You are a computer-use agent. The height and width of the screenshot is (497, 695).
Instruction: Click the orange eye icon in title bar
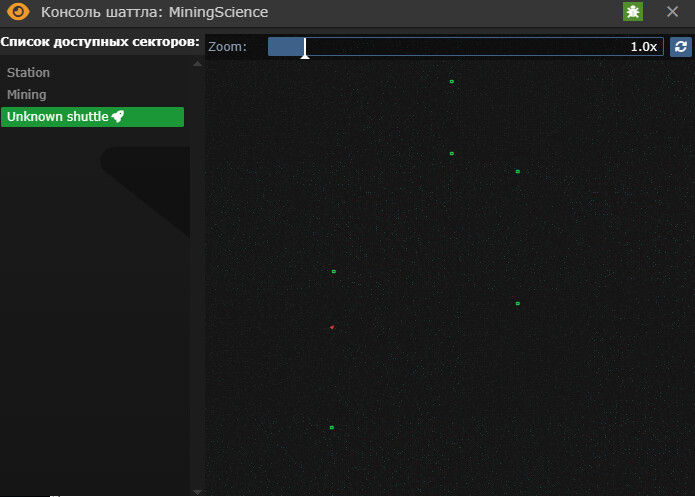coord(19,13)
